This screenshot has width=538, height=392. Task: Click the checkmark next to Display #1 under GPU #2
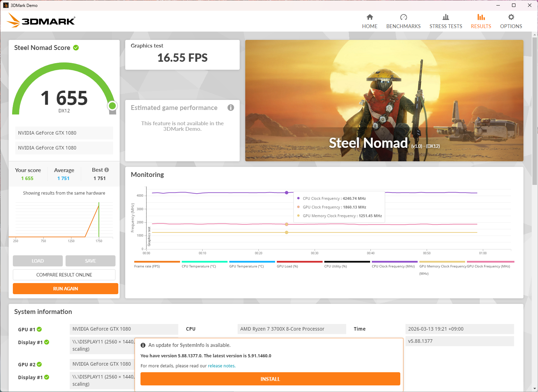click(x=47, y=377)
